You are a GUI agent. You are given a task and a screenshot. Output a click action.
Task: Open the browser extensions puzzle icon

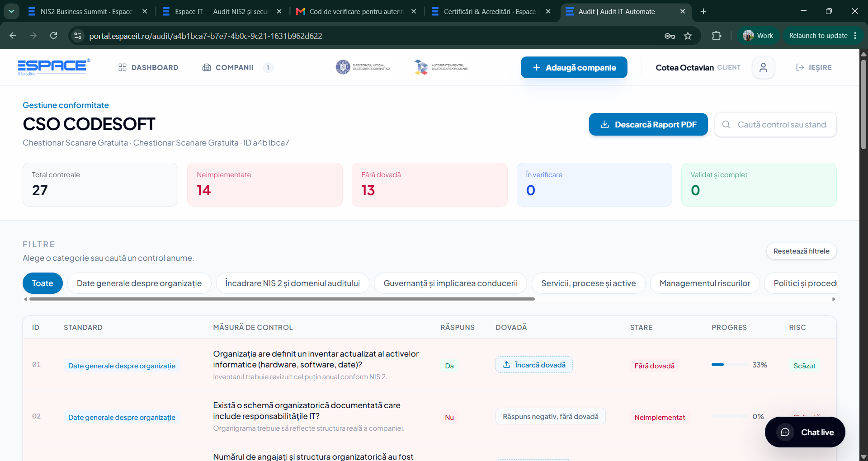717,36
